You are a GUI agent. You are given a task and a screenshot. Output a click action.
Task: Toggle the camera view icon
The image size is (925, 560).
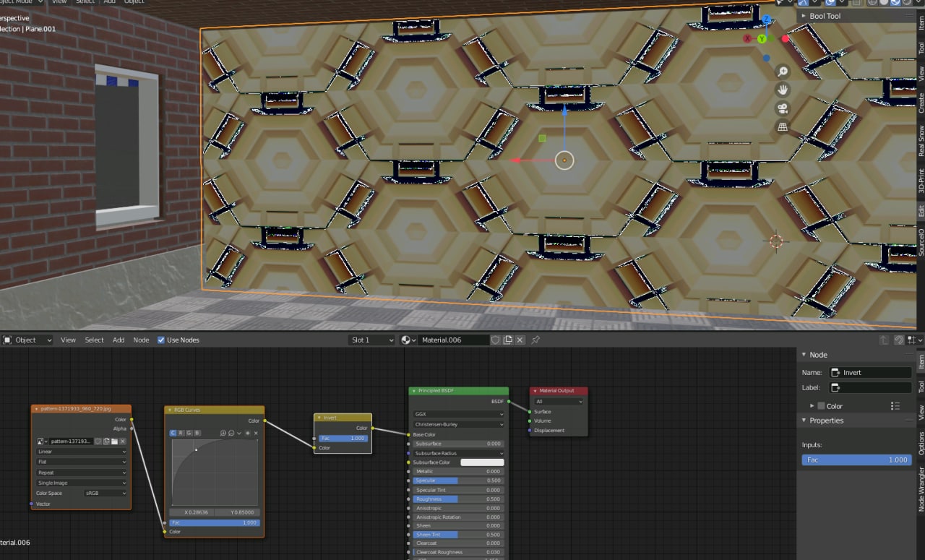782,108
